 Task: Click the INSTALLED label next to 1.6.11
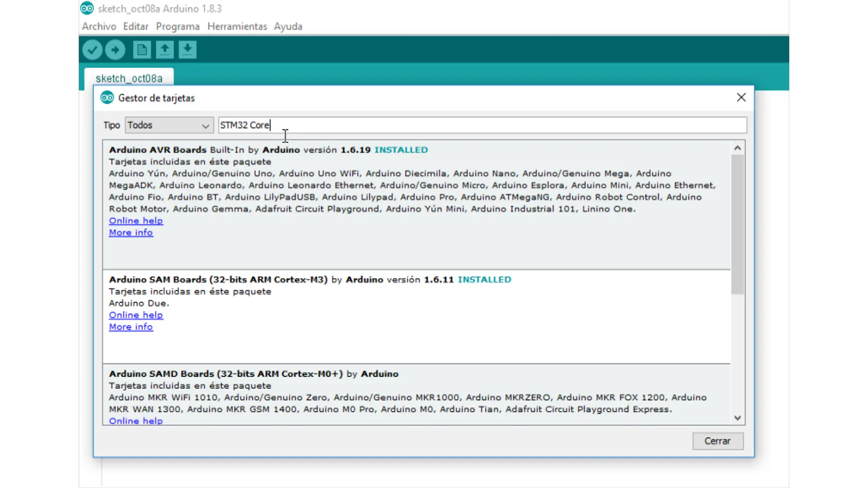[x=484, y=280]
